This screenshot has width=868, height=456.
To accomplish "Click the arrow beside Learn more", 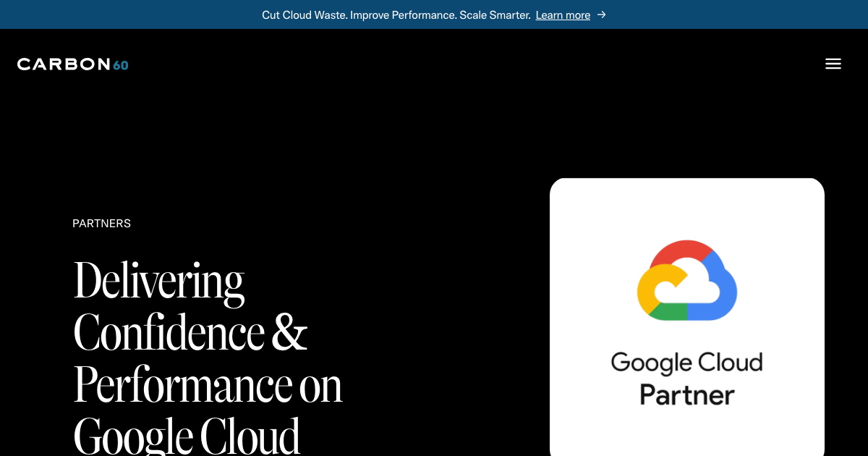I will pyautogui.click(x=601, y=14).
